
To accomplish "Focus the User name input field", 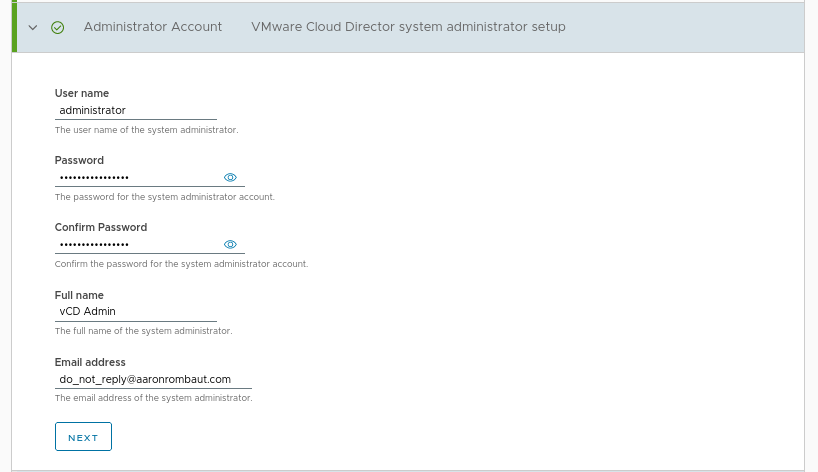I will (x=135, y=110).
